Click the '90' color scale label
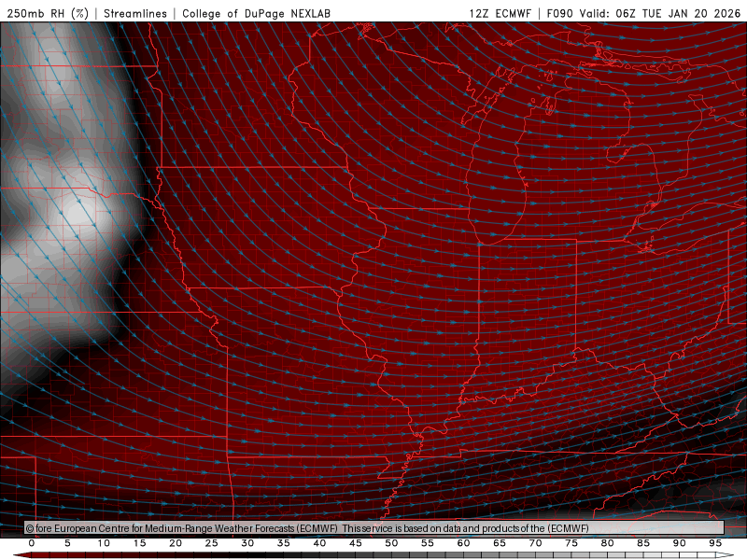Screen dimensions: 747x560 [679, 543]
